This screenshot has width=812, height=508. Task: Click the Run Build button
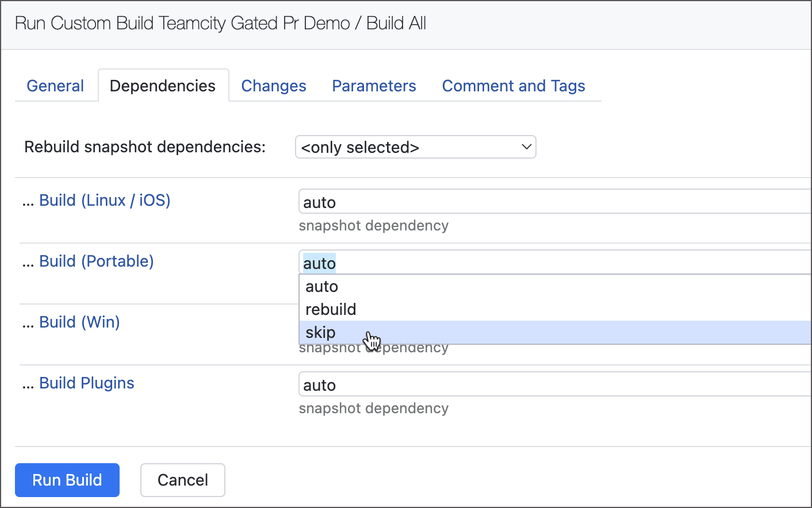pos(67,480)
